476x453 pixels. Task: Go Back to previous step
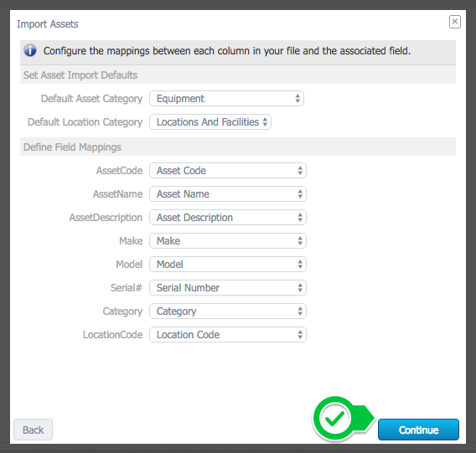pos(33,430)
